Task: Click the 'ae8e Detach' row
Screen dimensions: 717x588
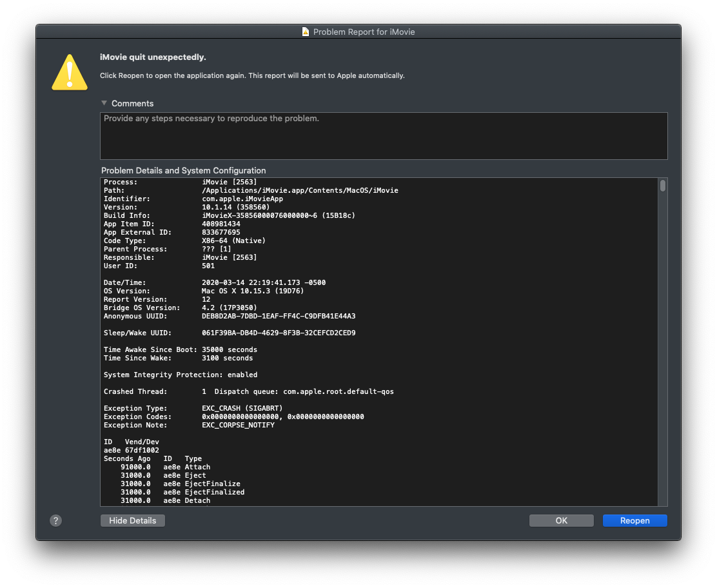Action: click(166, 501)
